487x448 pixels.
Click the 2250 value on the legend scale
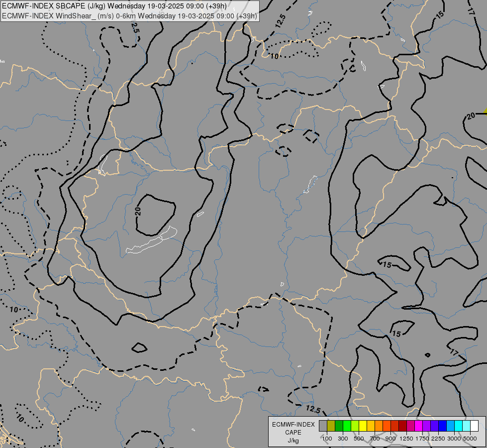[x=438, y=439]
